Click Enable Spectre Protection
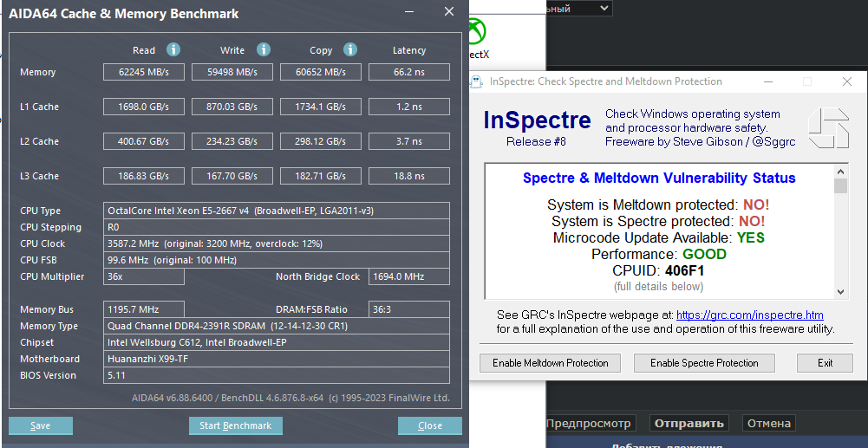Viewport: 868px width, 448px height. (x=704, y=363)
